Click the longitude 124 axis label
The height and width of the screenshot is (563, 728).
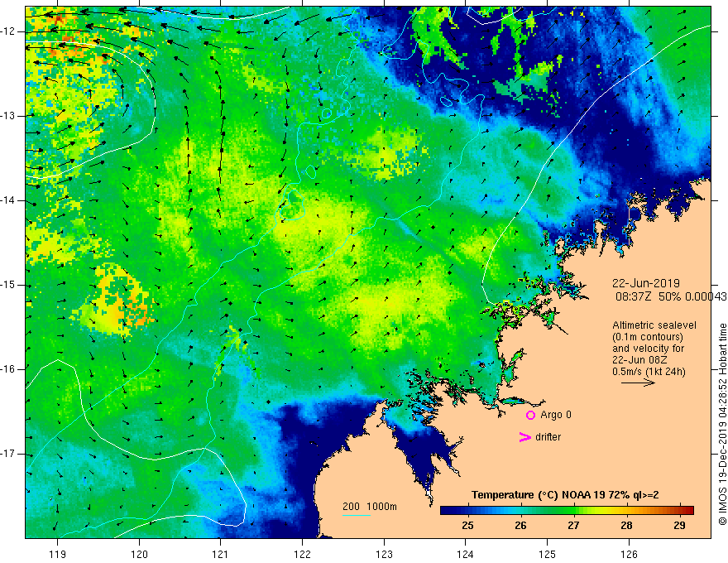(466, 554)
